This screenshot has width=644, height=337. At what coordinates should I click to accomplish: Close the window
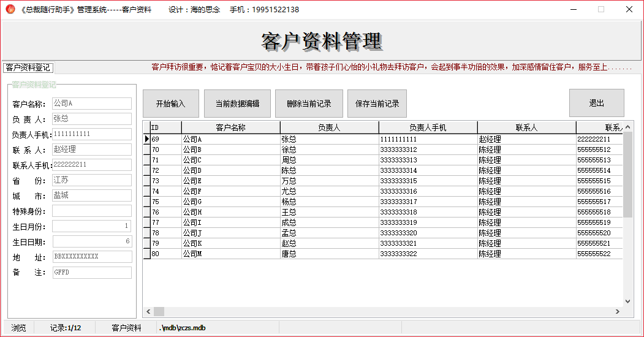click(629, 9)
